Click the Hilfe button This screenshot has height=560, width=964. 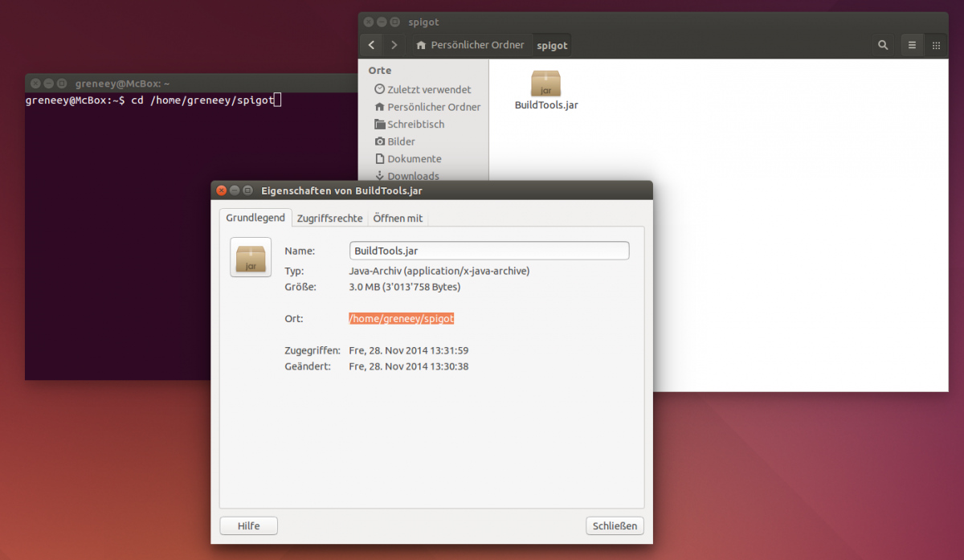[249, 525]
